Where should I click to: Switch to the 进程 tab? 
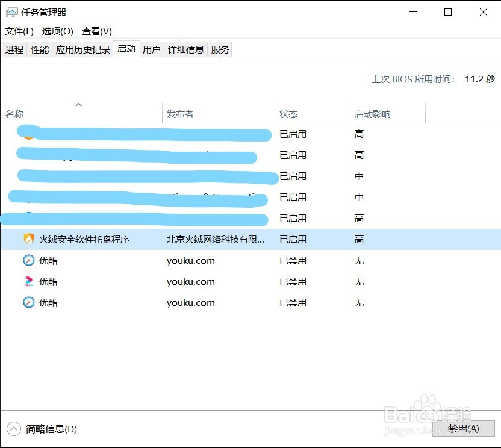[x=14, y=49]
